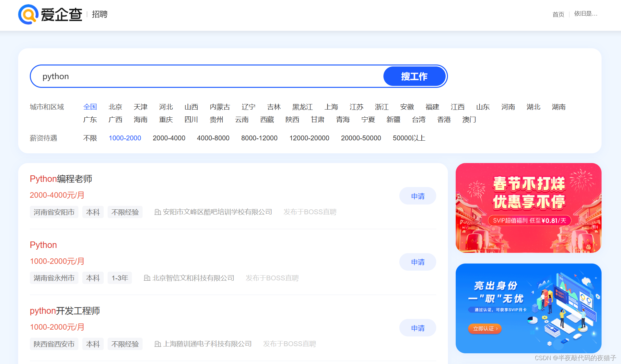The height and width of the screenshot is (364, 621).
Task: Set salary filter to 50000以上
Action: (x=409, y=138)
